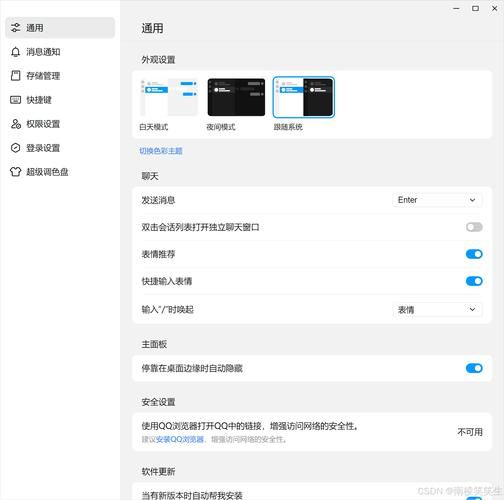The image size is (504, 500).
Task: Enable 双击会话列表打开独立聊天窗口 toggle
Action: pos(474,227)
